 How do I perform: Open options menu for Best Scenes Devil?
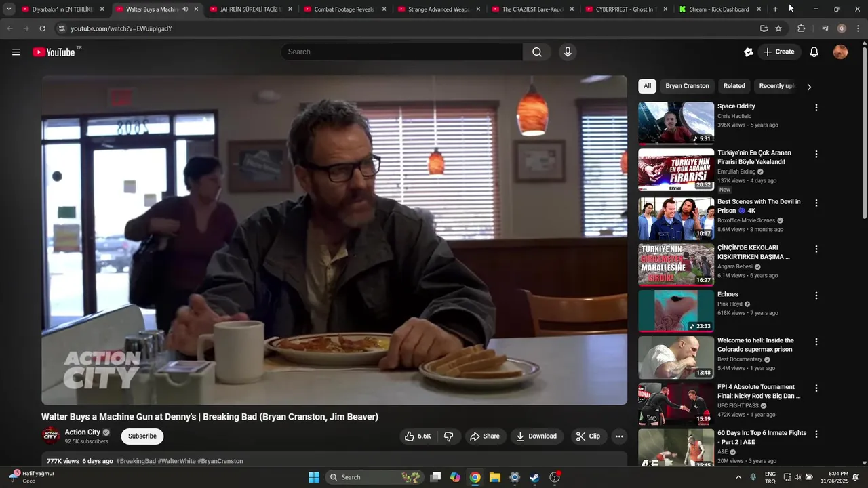(x=816, y=203)
